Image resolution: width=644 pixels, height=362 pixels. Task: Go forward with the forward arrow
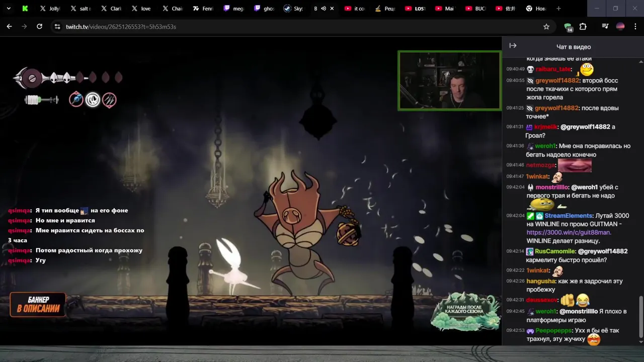click(x=24, y=27)
